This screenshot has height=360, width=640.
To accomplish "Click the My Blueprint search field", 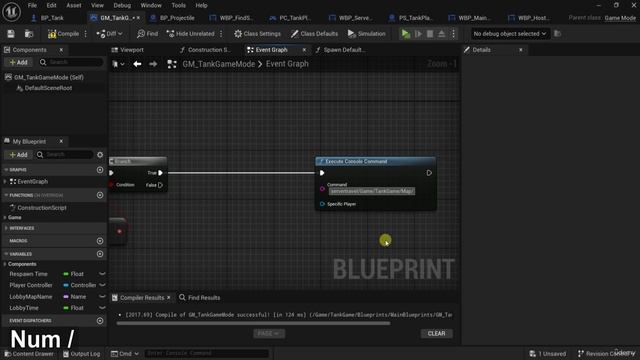I will click(64, 155).
